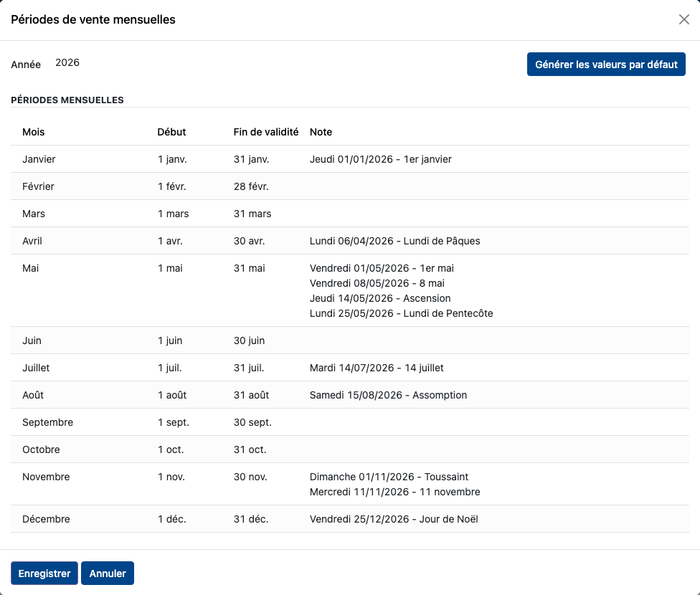Close the Périodes de vente mensuelles dialog
Screen dimensions: 700x595
[x=684, y=19]
